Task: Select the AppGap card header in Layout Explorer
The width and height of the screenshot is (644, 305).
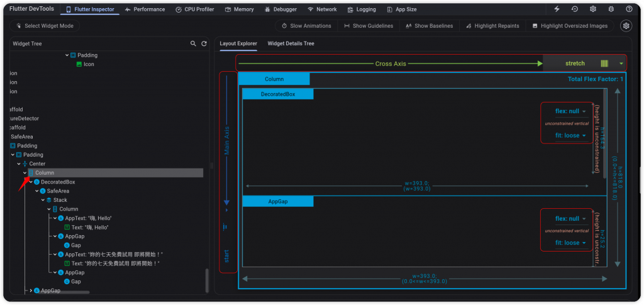Action: pyautogui.click(x=278, y=202)
